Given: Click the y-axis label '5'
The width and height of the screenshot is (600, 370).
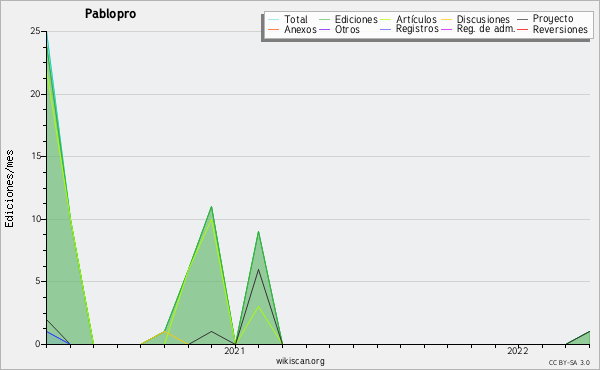Looking at the screenshot, I should (38, 281).
